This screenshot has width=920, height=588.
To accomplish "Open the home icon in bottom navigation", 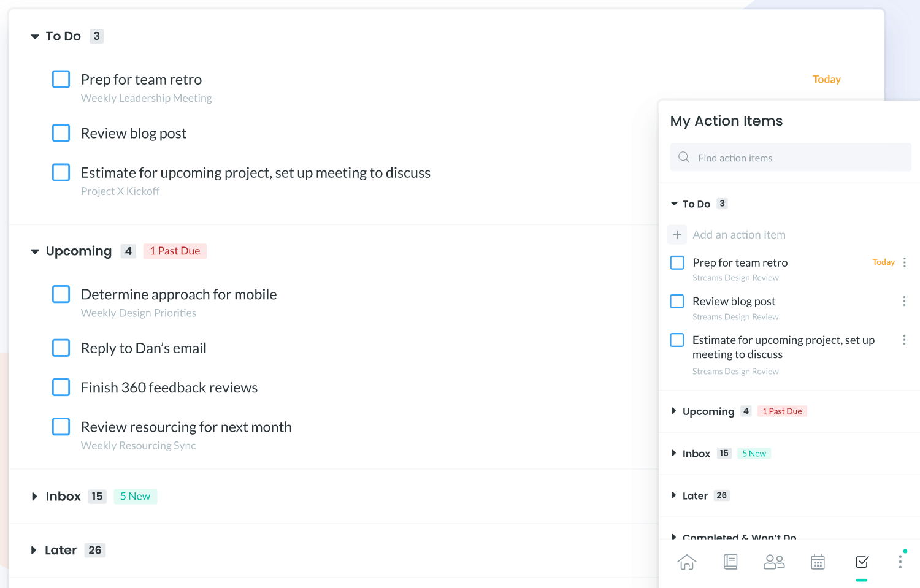I will (x=687, y=562).
